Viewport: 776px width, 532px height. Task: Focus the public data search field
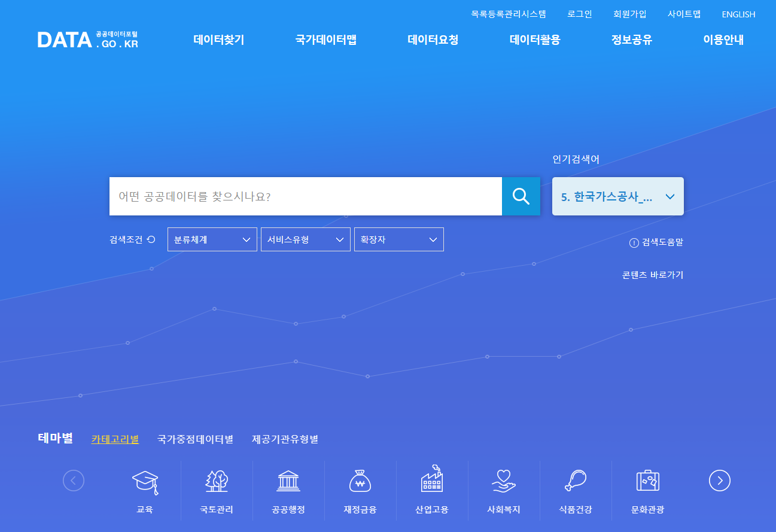pyautogui.click(x=306, y=196)
